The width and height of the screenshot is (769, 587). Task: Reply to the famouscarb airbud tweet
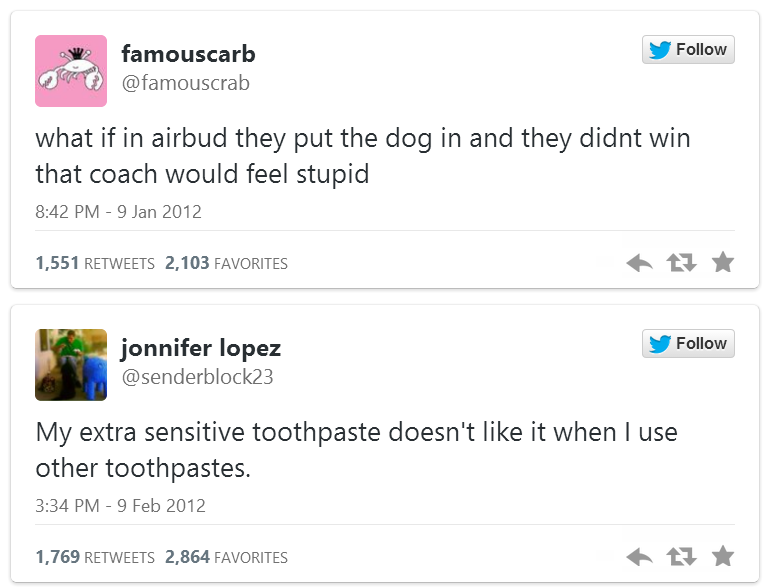click(x=639, y=263)
